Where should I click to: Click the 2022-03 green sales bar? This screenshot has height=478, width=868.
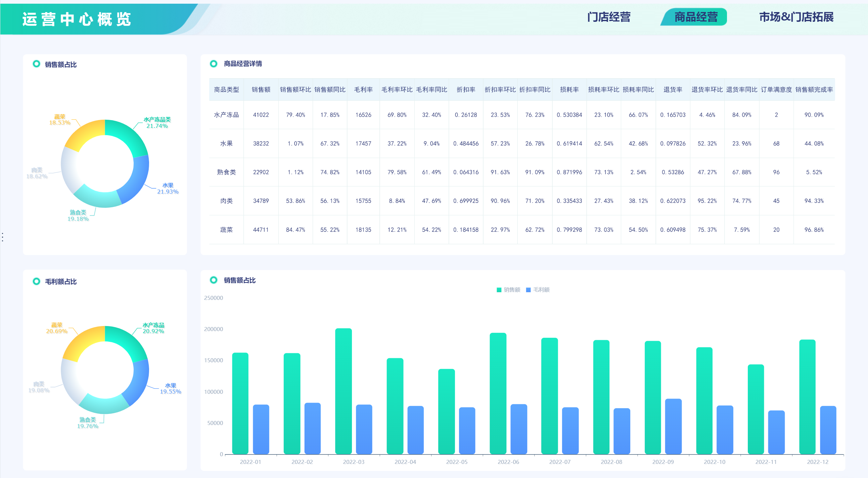(x=344, y=390)
